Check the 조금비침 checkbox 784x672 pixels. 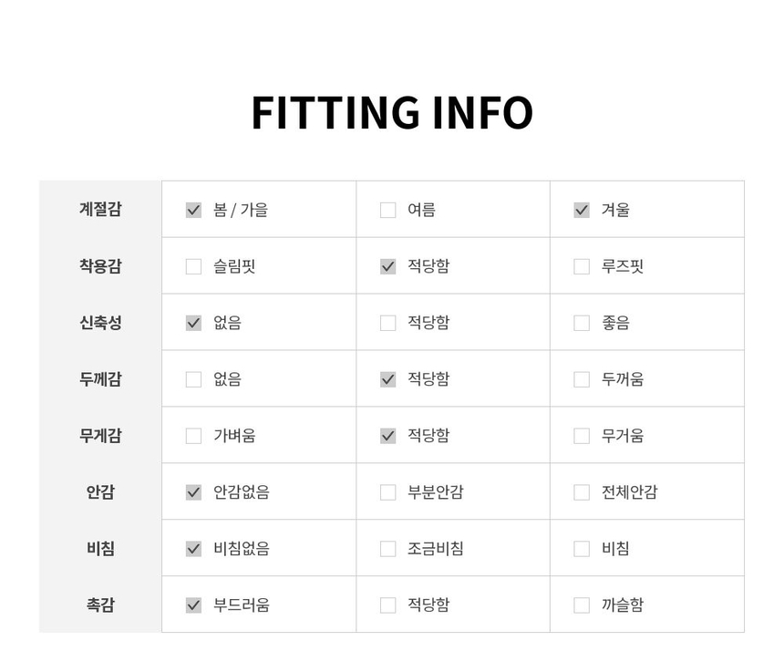(x=387, y=549)
